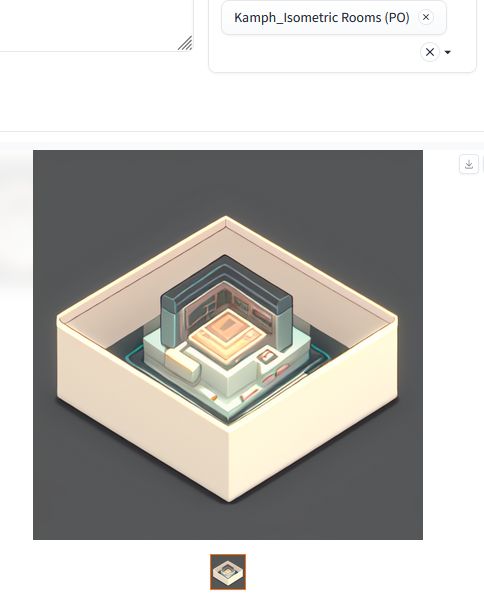Click the textarea resize handle corner
Image resolution: width=484 pixels, height=599 pixels.
coord(185,43)
